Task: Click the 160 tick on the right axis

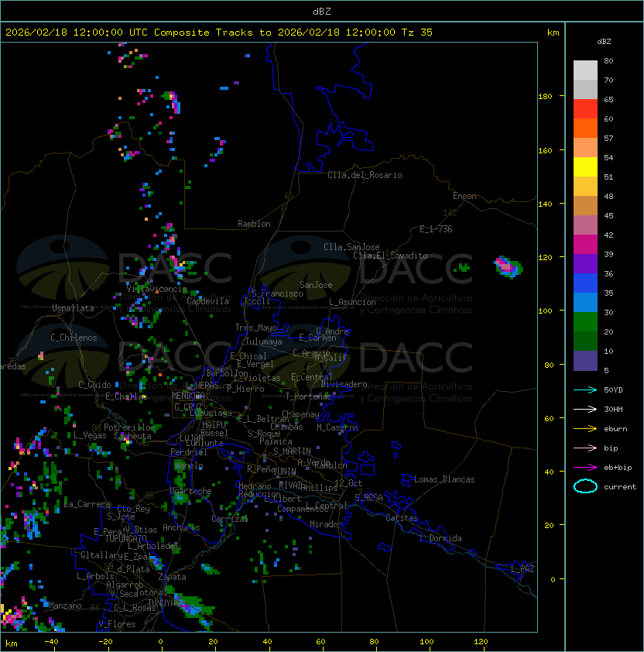Action: point(545,150)
